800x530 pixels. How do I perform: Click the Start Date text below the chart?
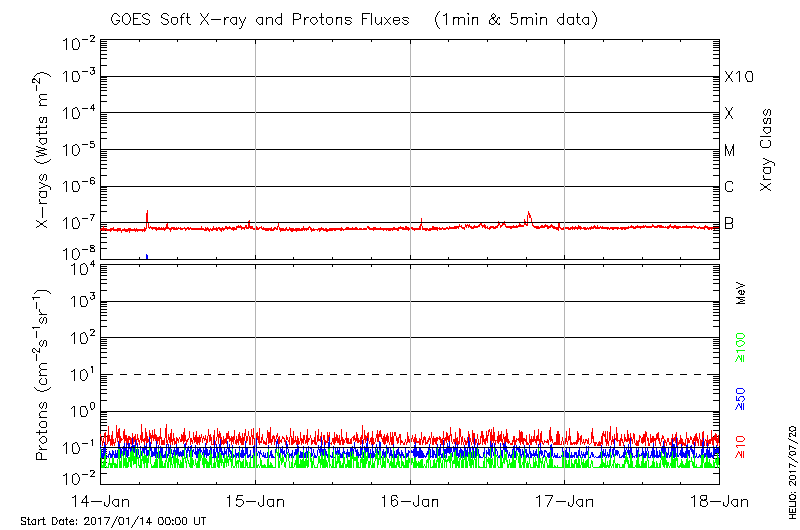(x=113, y=521)
